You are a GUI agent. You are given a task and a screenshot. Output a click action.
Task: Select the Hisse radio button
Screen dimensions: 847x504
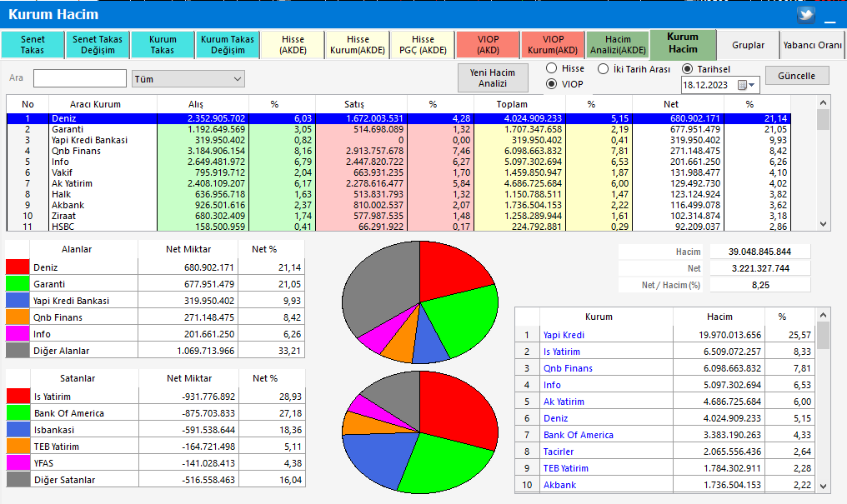pos(552,68)
